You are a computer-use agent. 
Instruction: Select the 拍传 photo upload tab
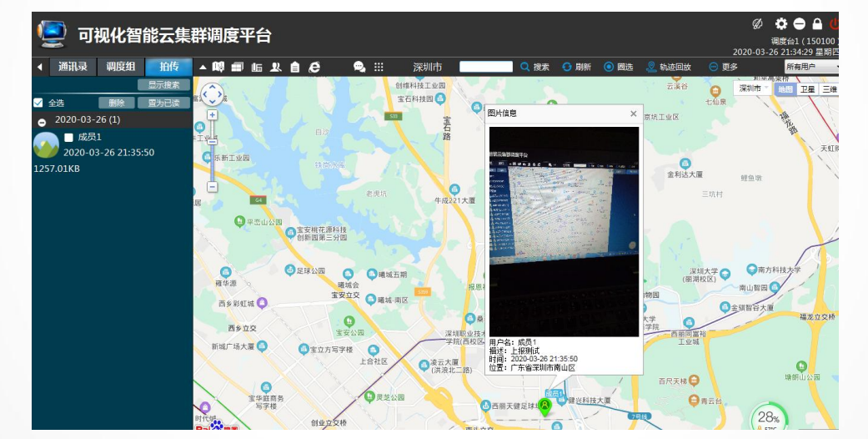coord(168,67)
